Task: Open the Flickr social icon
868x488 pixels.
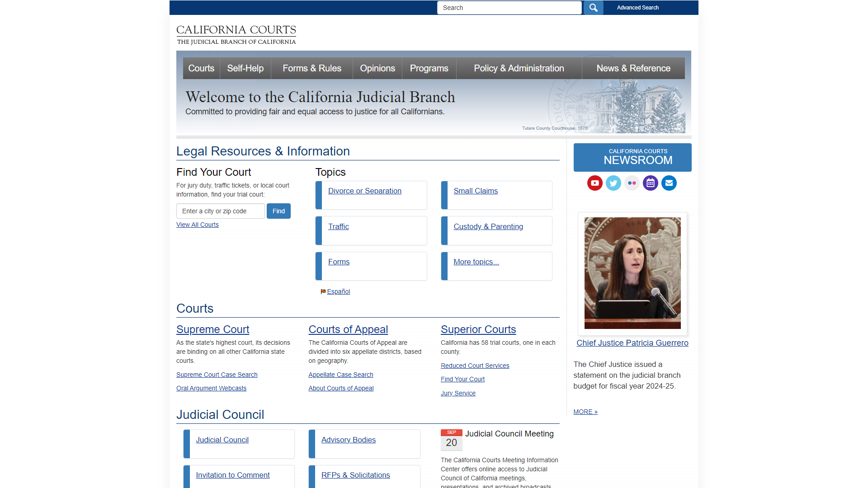Action: (632, 183)
